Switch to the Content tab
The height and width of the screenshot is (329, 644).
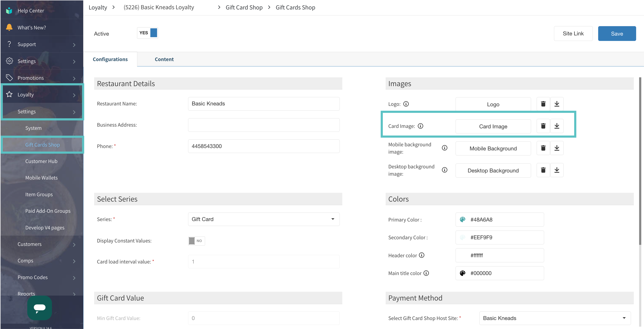coord(164,59)
